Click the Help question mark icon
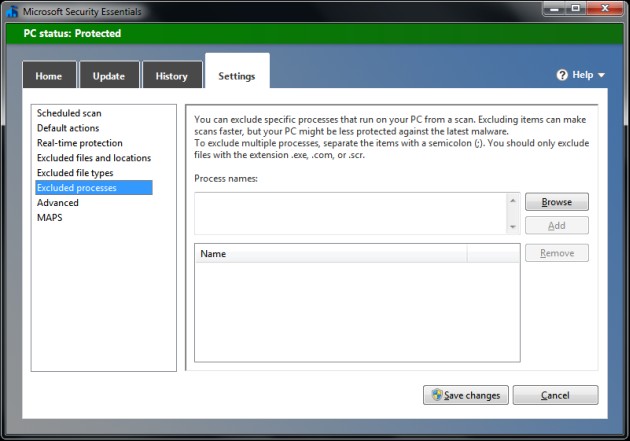The width and height of the screenshot is (630, 441). [562, 75]
